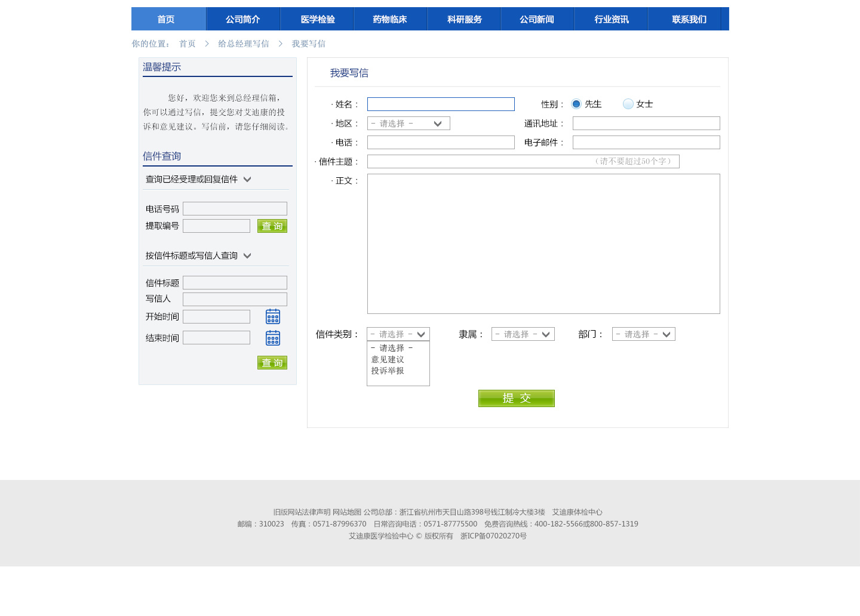Select the 女士 gender option

point(628,103)
